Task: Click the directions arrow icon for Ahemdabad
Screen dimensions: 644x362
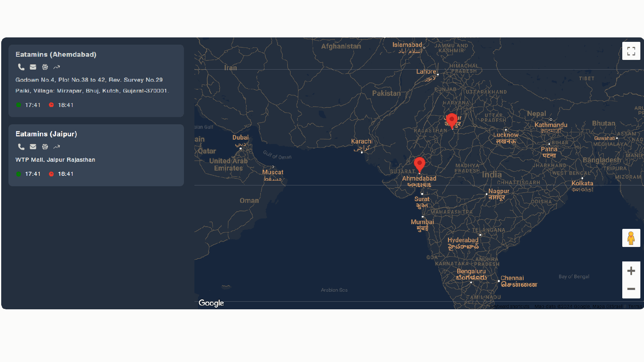Action: 57,67
